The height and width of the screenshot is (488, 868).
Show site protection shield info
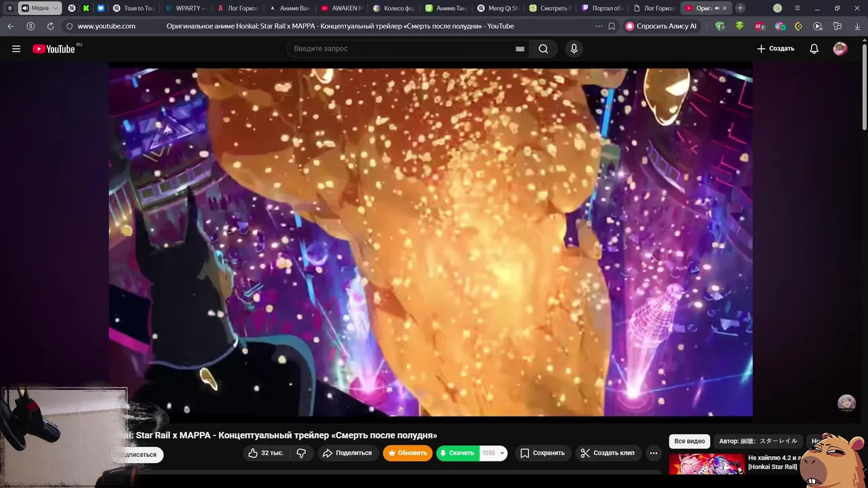click(69, 26)
